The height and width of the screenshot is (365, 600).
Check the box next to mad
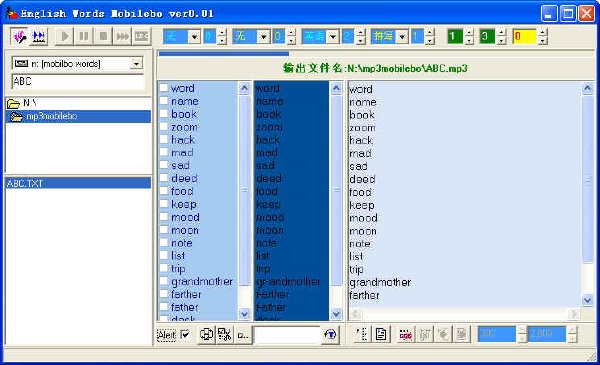tap(164, 152)
